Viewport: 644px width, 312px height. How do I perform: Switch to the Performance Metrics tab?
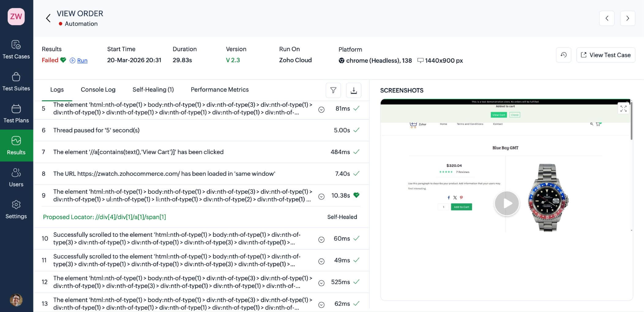coord(219,90)
